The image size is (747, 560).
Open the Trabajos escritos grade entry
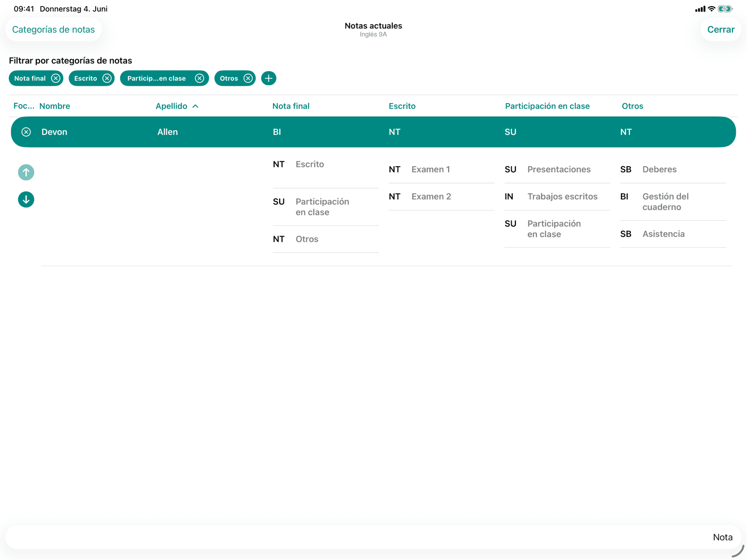coord(557,196)
